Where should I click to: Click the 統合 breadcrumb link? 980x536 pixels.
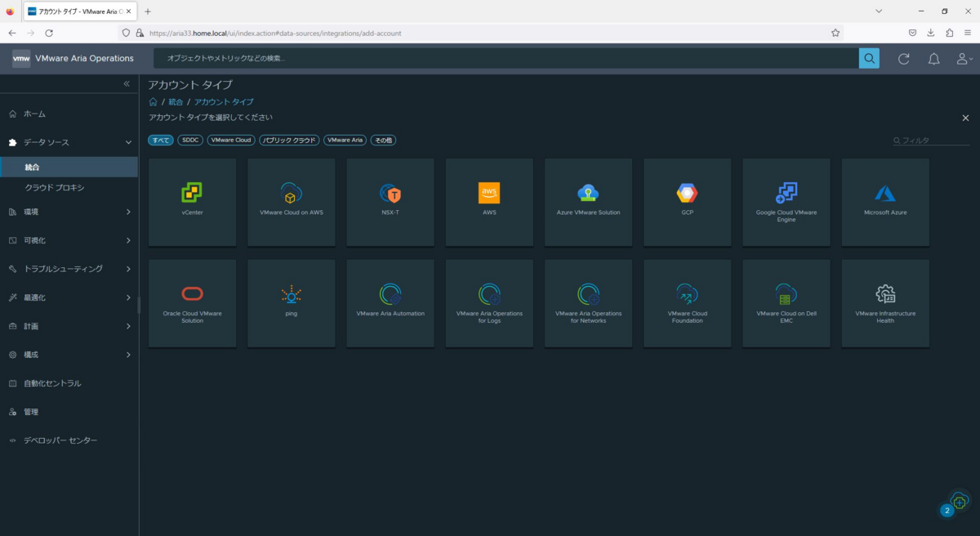[176, 102]
